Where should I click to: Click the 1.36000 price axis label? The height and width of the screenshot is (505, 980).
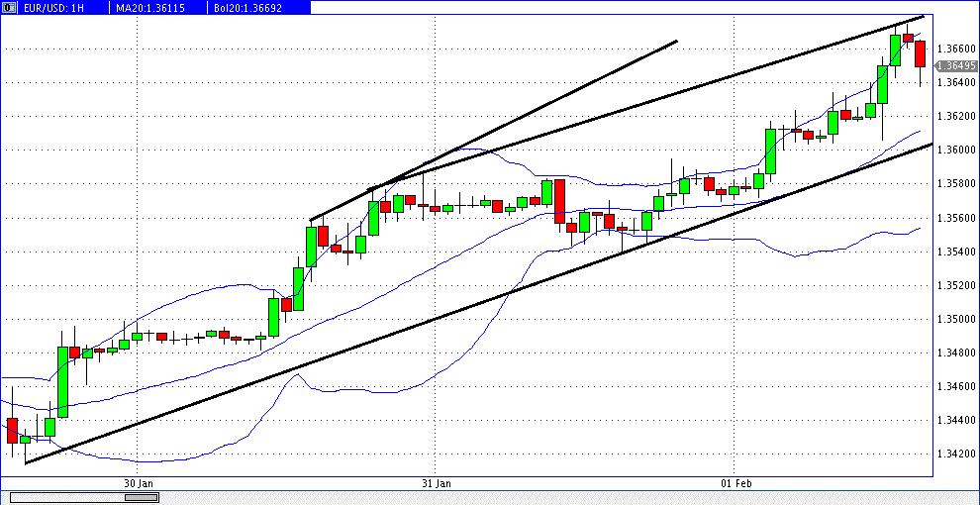coord(957,150)
